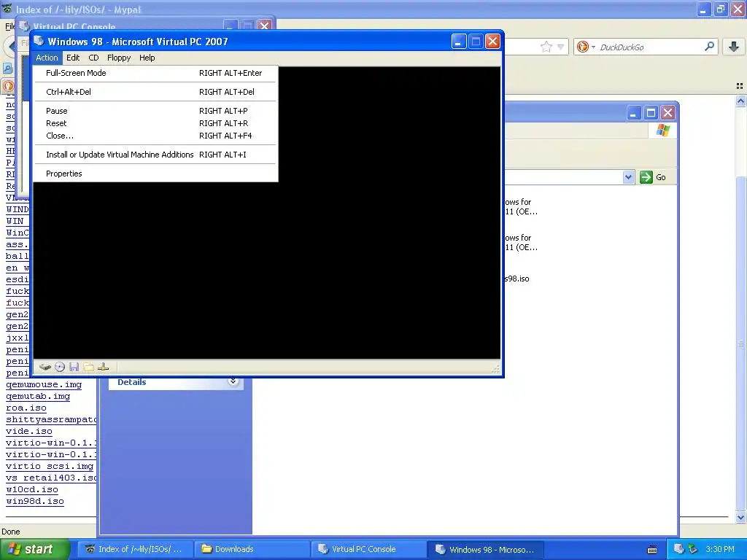
Task: Choose Reset from the Action menu
Action: [155, 123]
